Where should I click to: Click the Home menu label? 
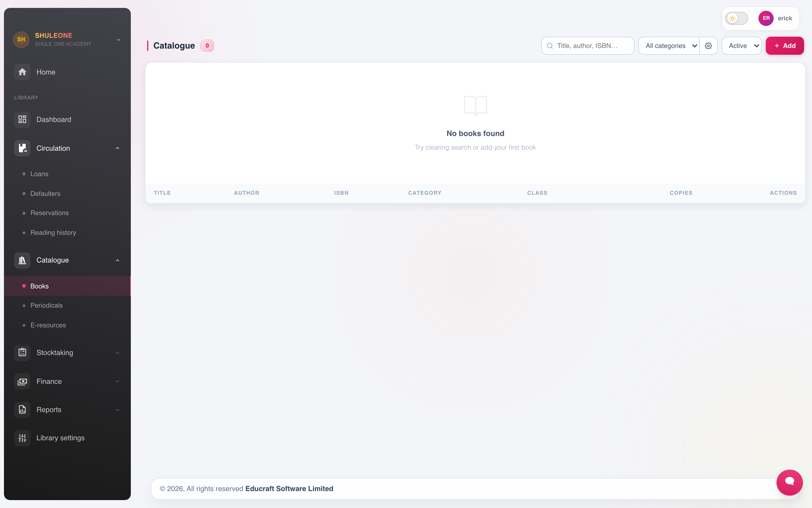point(46,72)
